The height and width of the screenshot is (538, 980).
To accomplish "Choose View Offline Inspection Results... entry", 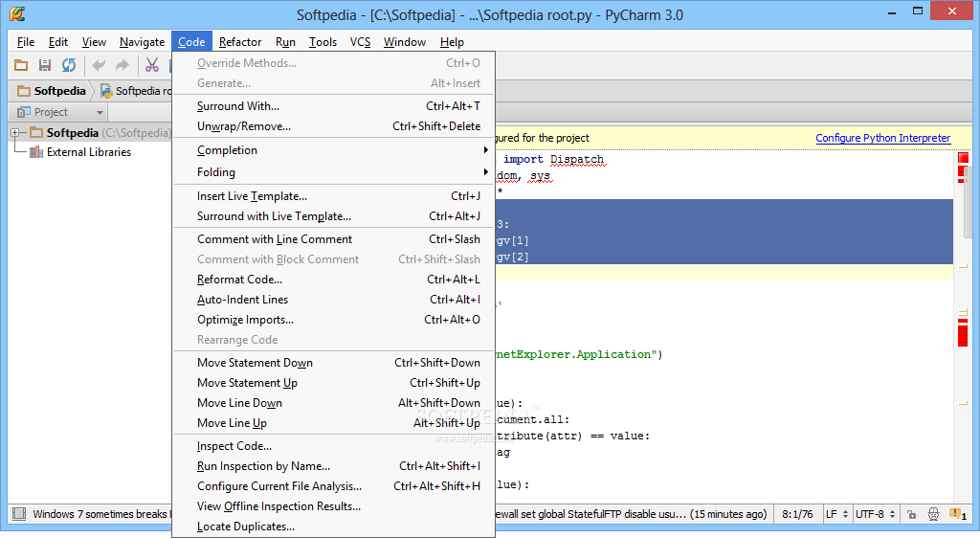I will tap(334, 506).
